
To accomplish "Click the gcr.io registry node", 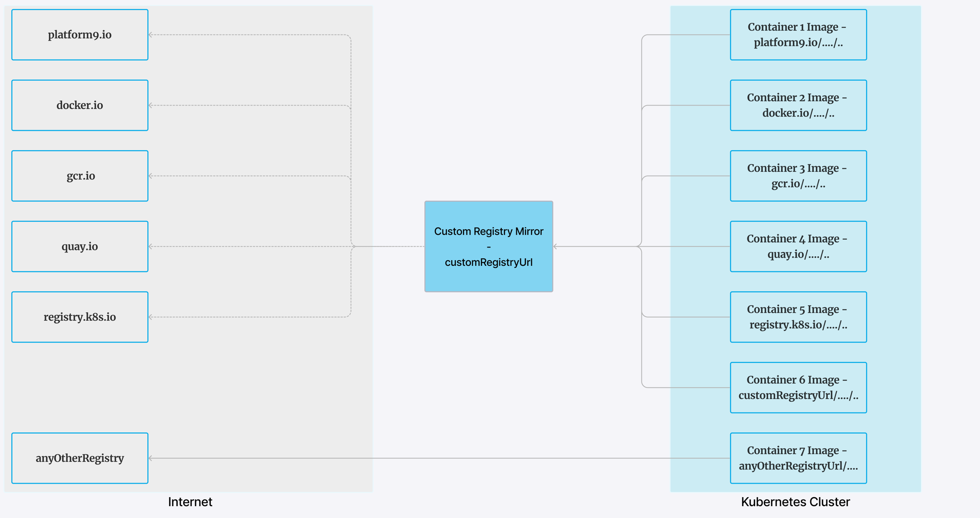I will (x=80, y=176).
